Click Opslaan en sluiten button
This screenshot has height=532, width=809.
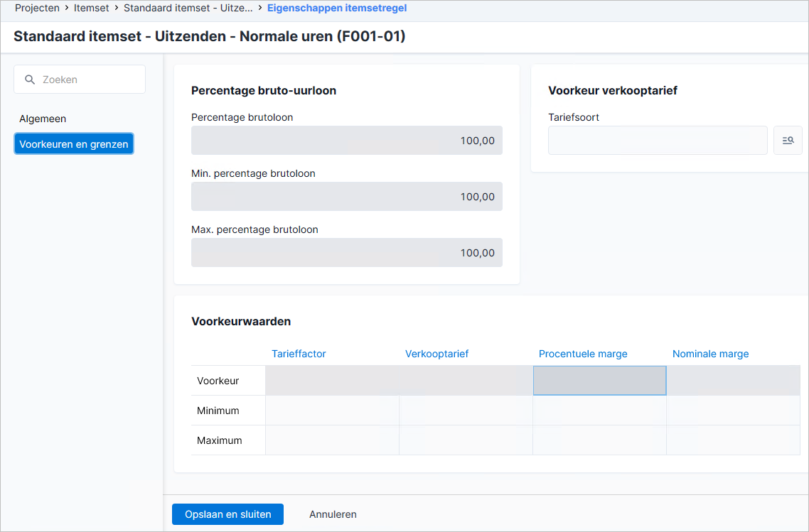pyautogui.click(x=227, y=514)
